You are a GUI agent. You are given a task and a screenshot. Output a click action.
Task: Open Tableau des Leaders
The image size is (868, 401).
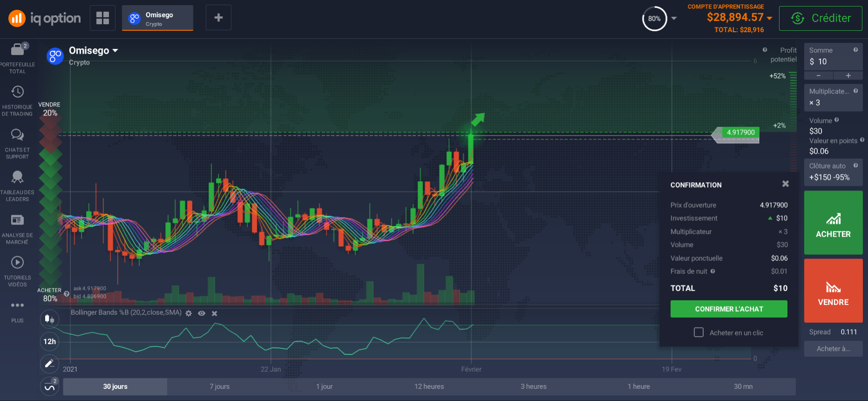coord(17,186)
